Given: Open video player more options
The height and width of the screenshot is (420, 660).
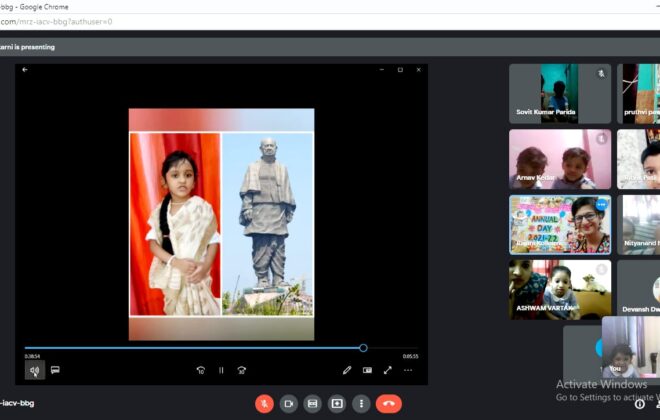Looking at the screenshot, I should [408, 370].
